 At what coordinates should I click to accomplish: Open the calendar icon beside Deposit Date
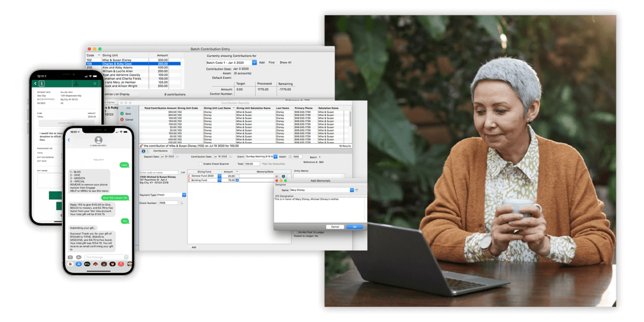pos(178,156)
